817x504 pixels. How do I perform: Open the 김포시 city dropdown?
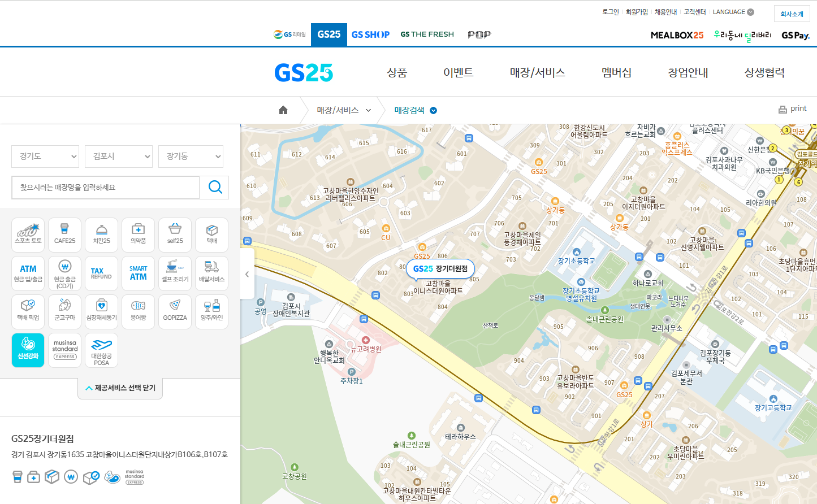(119, 157)
